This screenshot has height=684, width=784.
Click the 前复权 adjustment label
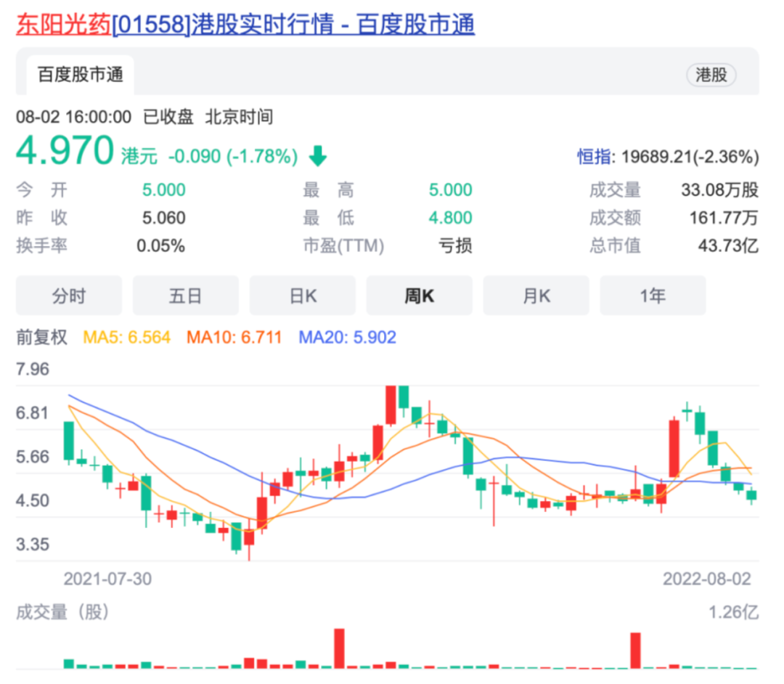pos(42,337)
